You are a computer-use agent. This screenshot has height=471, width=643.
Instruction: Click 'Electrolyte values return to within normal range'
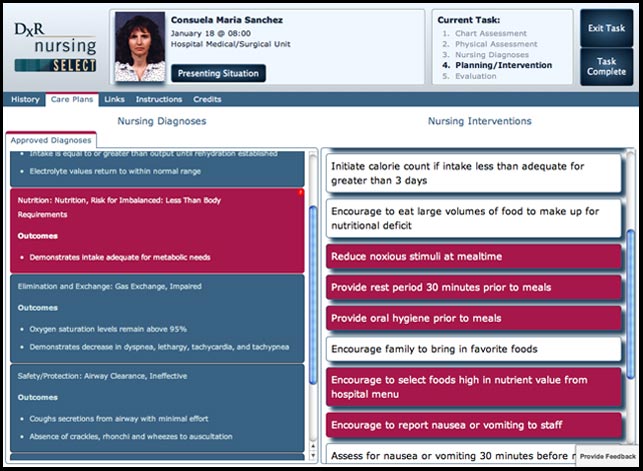(115, 171)
